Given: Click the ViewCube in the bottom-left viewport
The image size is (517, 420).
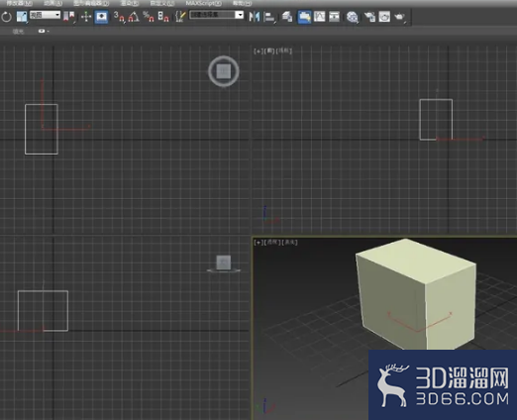Looking at the screenshot, I should (x=224, y=263).
